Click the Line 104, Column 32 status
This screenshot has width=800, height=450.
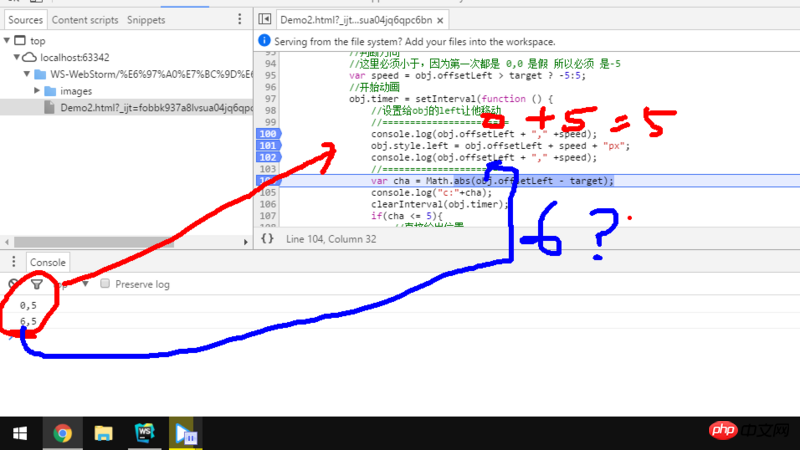(x=331, y=239)
